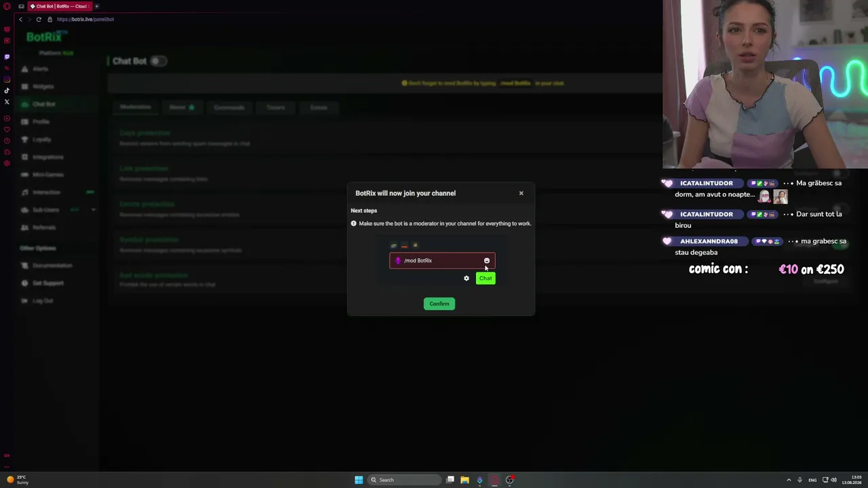Click the 'BotRix will now join your channel' title

click(406, 193)
